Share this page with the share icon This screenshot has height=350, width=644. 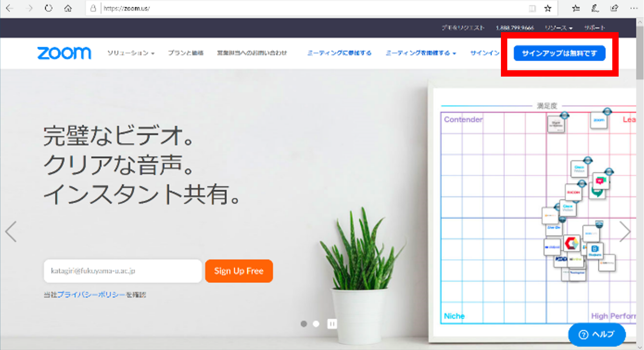614,8
